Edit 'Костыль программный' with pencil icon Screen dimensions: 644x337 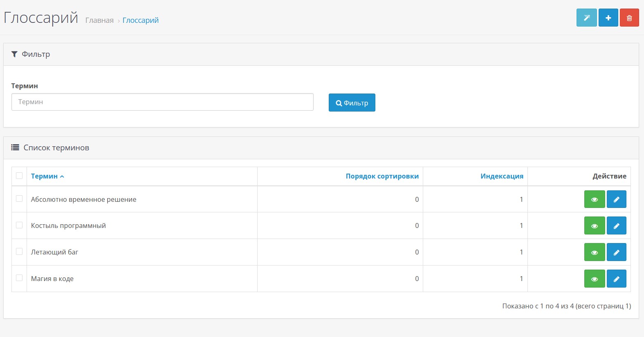pos(616,226)
